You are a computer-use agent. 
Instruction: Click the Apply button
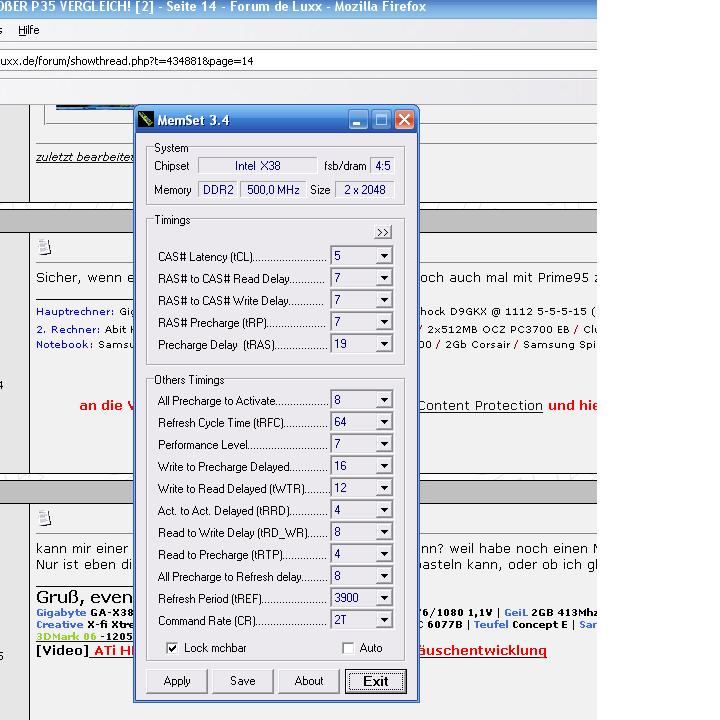tap(177, 681)
